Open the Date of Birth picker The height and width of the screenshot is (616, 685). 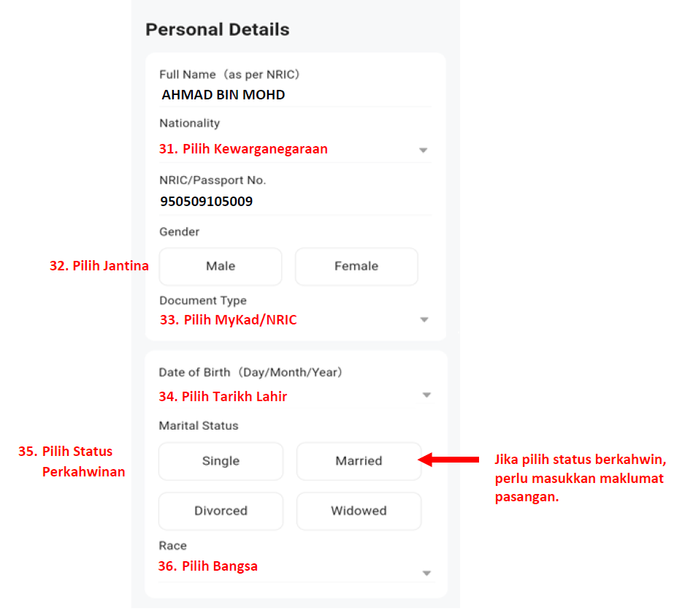pos(292,395)
